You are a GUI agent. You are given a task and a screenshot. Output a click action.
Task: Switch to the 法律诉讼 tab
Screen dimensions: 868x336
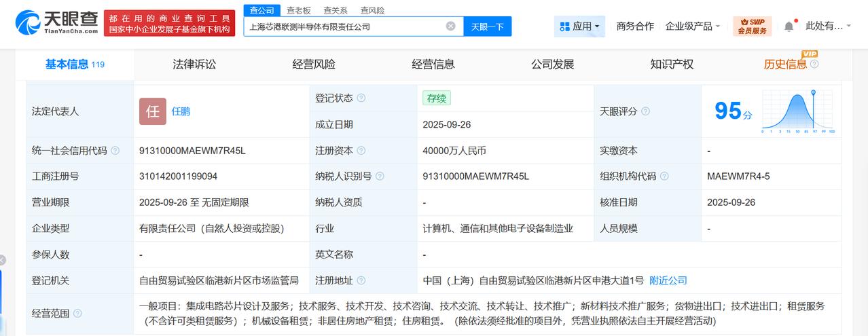point(194,64)
